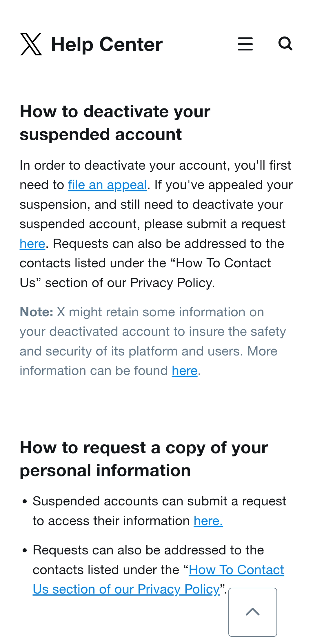The width and height of the screenshot is (313, 644).
Task: Click the paragraph mentioning 'Privacy Policy.' section
Action: (156, 224)
